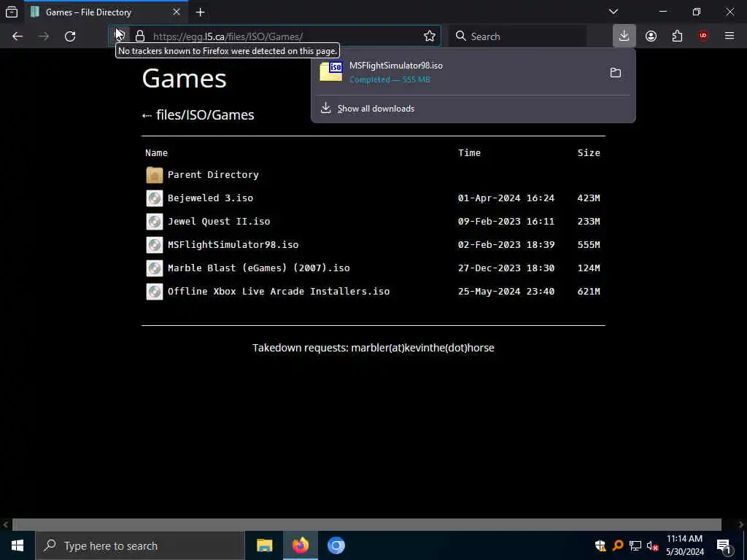Open the downloaded MSFlightSimulator98.iso entry
The height and width of the screenshot is (560, 747).
[x=457, y=72]
